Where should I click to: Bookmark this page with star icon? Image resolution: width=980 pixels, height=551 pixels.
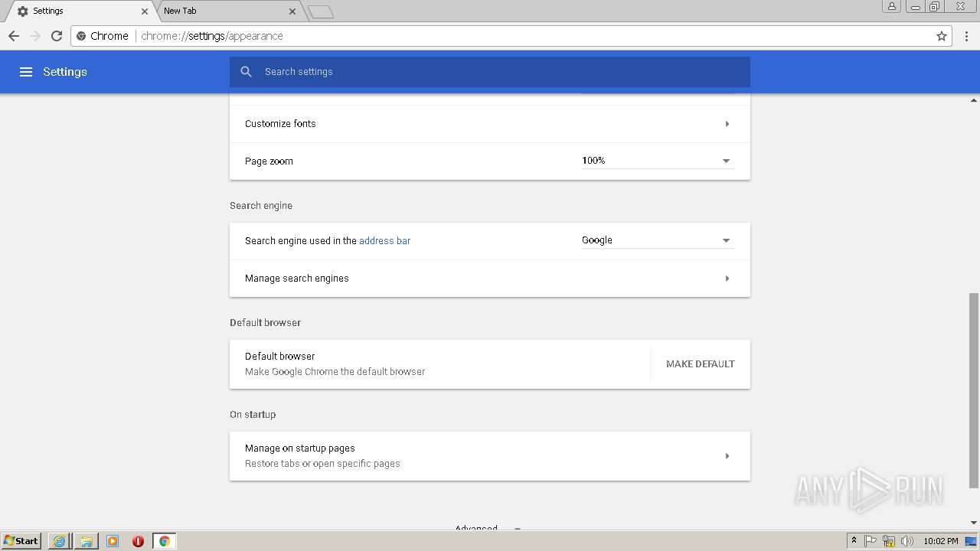click(x=942, y=36)
